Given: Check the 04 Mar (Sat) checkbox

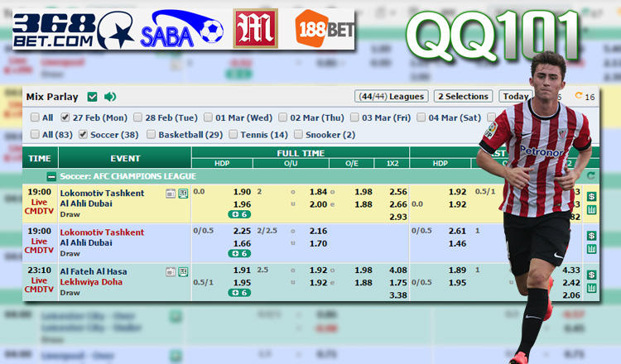Looking at the screenshot, I should [421, 117].
